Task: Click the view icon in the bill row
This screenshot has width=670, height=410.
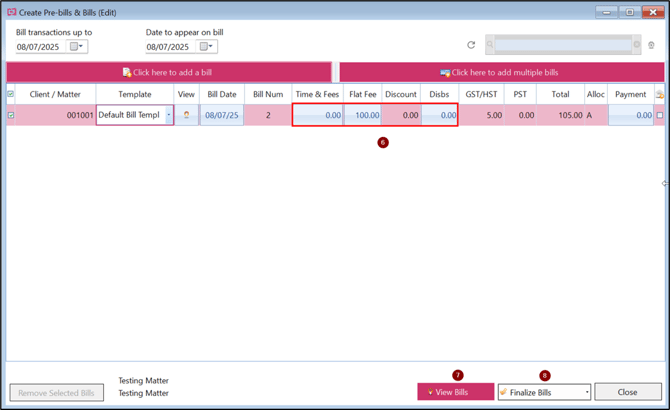Action: [x=186, y=115]
